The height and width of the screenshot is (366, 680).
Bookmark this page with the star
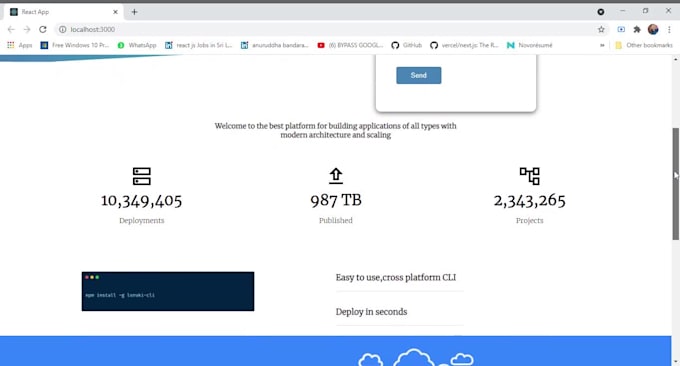pos(601,29)
